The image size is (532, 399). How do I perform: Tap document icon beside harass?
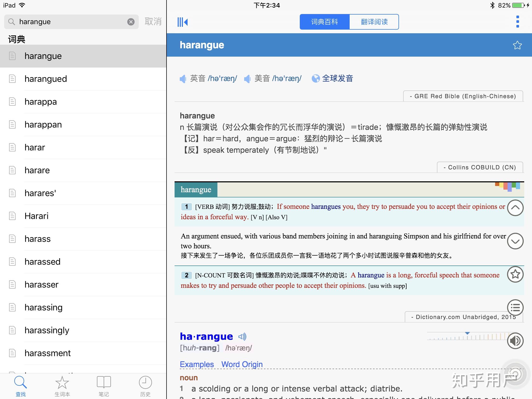[x=12, y=239]
